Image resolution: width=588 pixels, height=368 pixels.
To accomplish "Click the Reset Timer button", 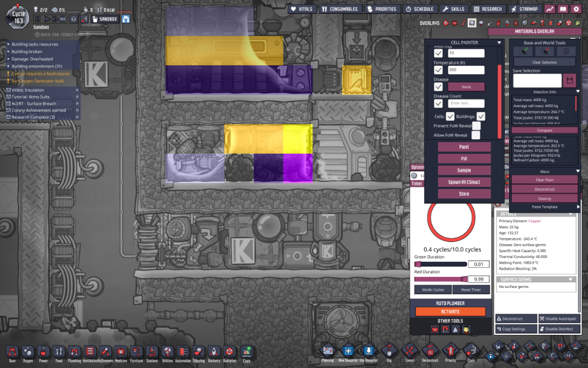I will [471, 290].
